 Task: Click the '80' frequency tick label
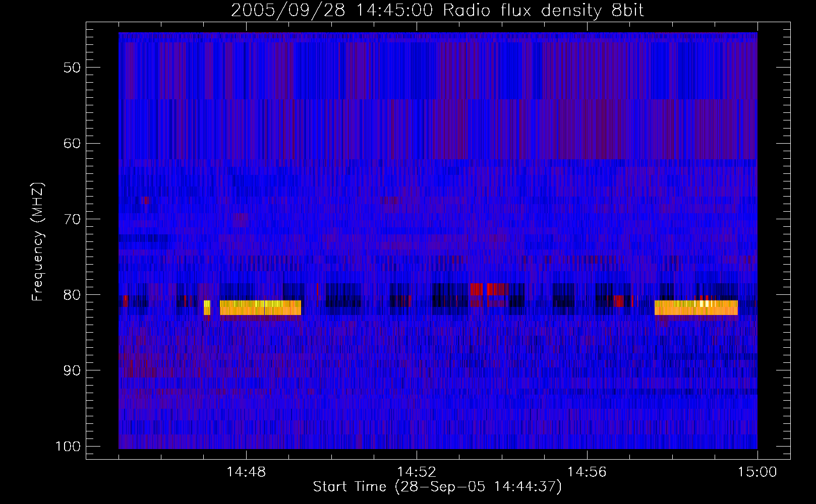[x=72, y=295]
